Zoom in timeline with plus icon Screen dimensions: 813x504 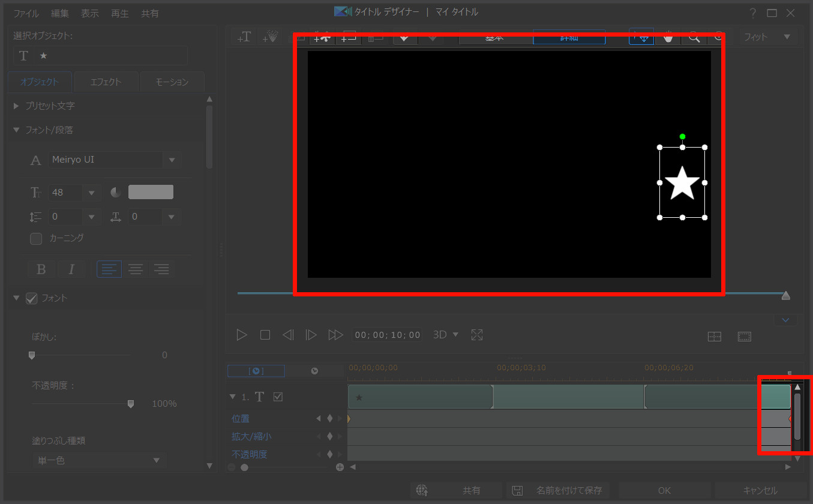pos(340,467)
